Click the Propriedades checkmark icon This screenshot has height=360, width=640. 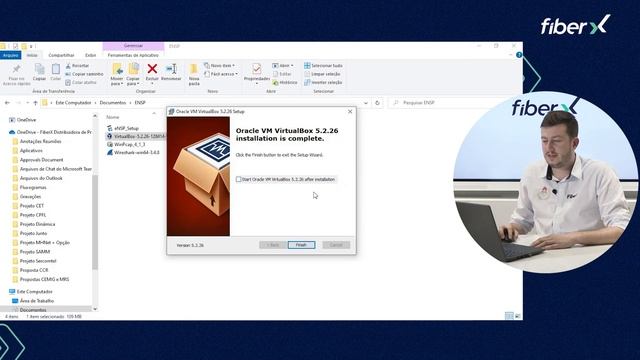(256, 69)
